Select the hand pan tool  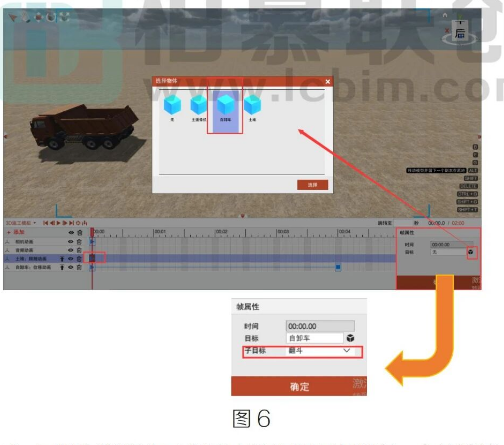coord(26,17)
